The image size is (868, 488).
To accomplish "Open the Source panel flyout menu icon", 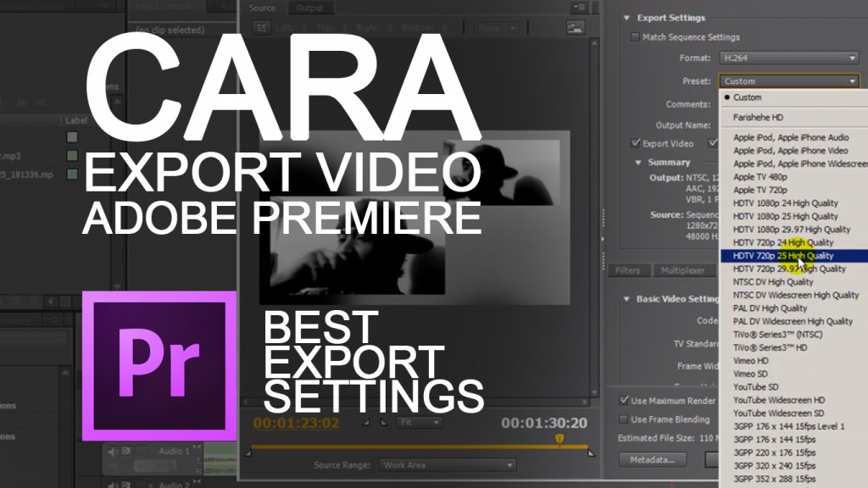I will pyautogui.click(x=580, y=7).
